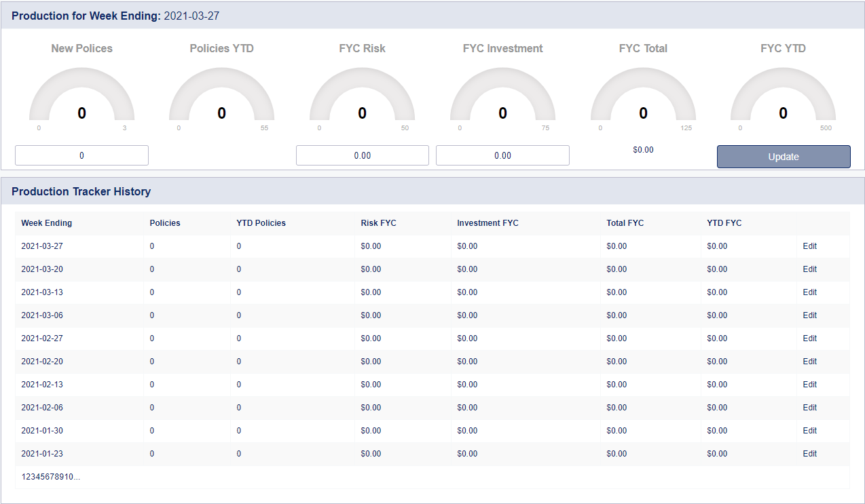Focus the FYC Risk amount field
Viewport: 865px width, 504px height.
coord(362,155)
